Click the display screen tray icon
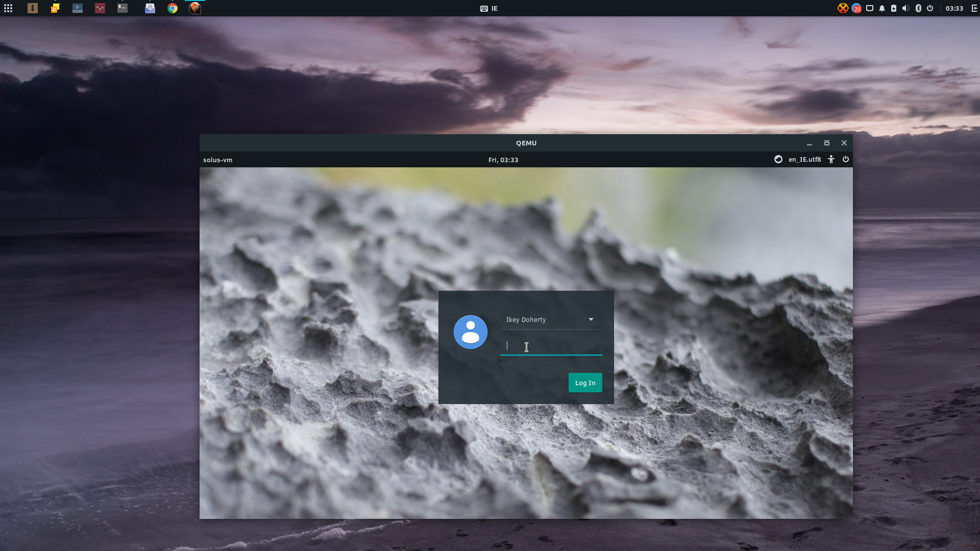This screenshot has width=980, height=551. tap(870, 8)
